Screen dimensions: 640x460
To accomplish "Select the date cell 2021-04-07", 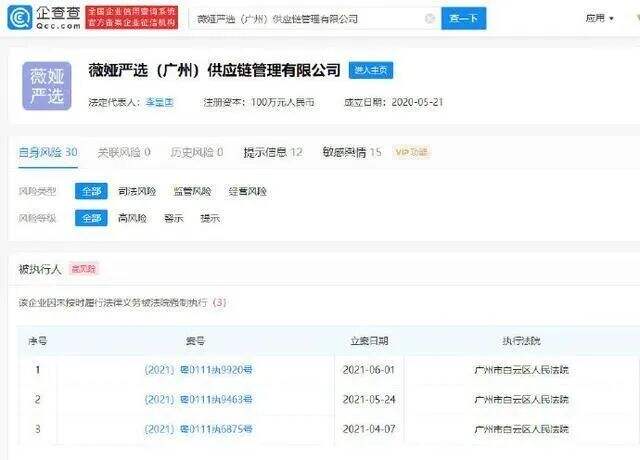I will pyautogui.click(x=369, y=429).
